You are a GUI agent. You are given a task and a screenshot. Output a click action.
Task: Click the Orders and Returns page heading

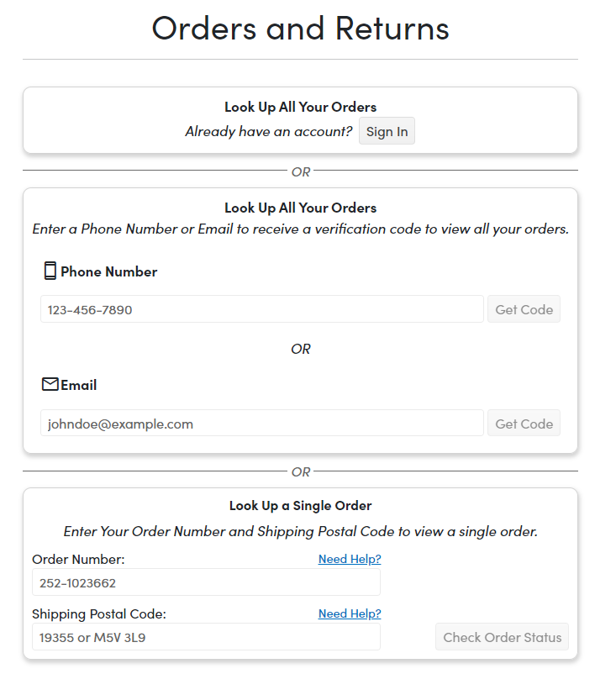pyautogui.click(x=301, y=29)
